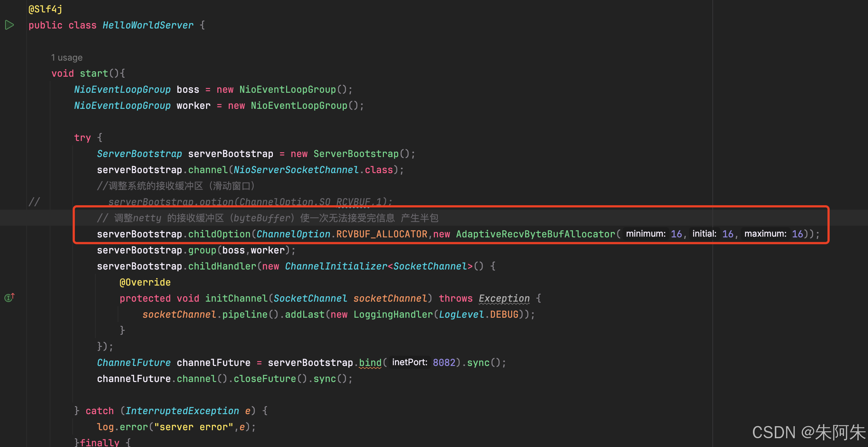The width and height of the screenshot is (868, 447).
Task: Click the childHandler method call
Action: 222,266
